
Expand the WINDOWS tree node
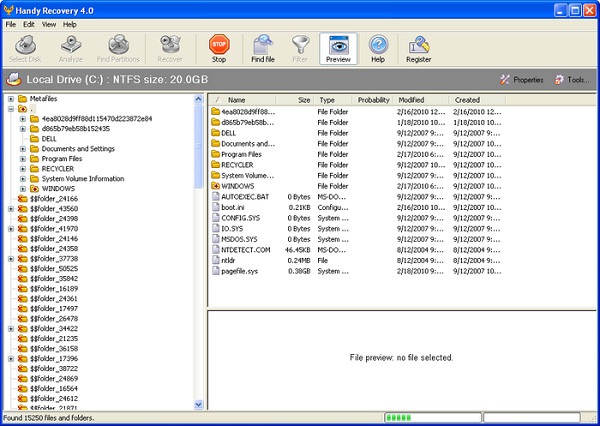pyautogui.click(x=23, y=188)
